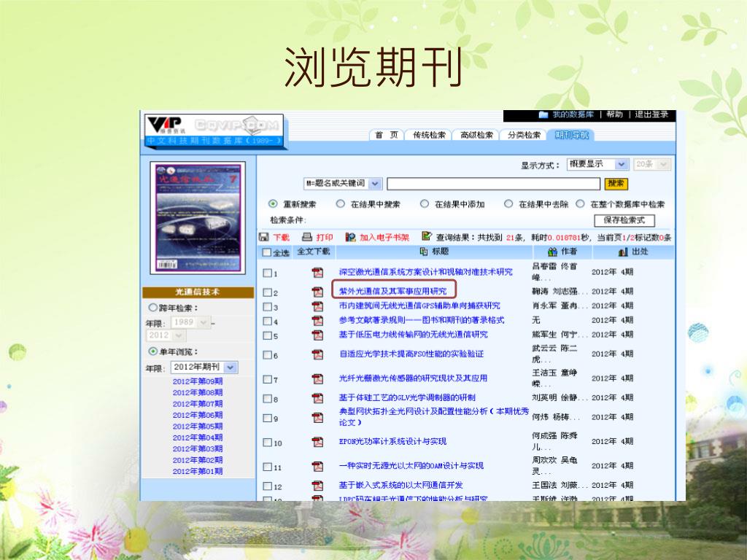Open the 20条 results-per-page dropdown
This screenshot has width=747, height=560.
tap(653, 164)
